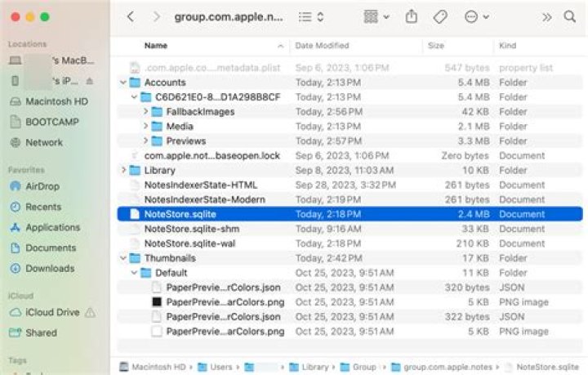Sort by Date Modified column
The width and height of the screenshot is (588, 375).
pyautogui.click(x=322, y=46)
